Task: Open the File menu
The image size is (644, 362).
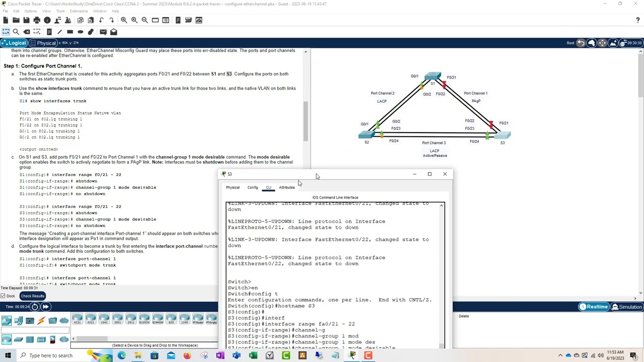Action: coord(5,11)
